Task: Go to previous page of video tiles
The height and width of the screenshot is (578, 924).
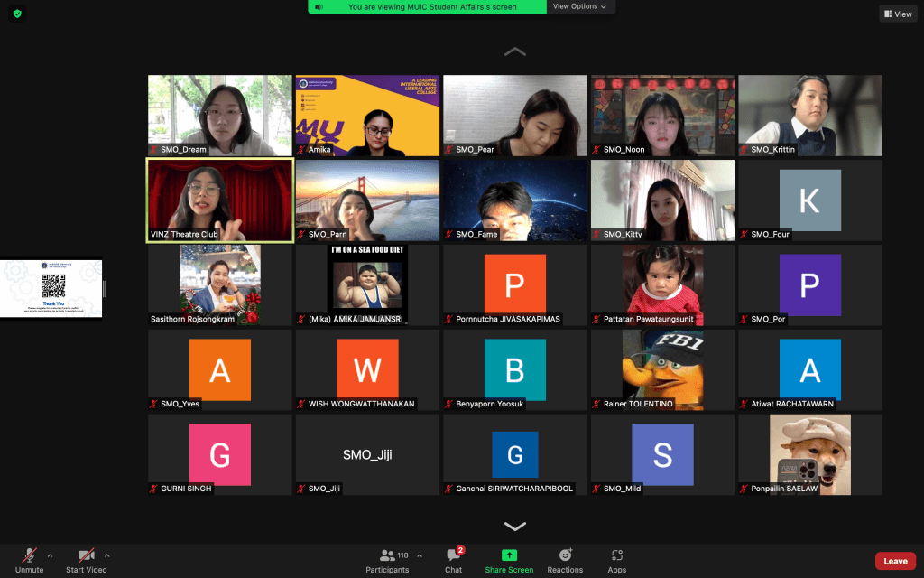Action: pos(514,52)
